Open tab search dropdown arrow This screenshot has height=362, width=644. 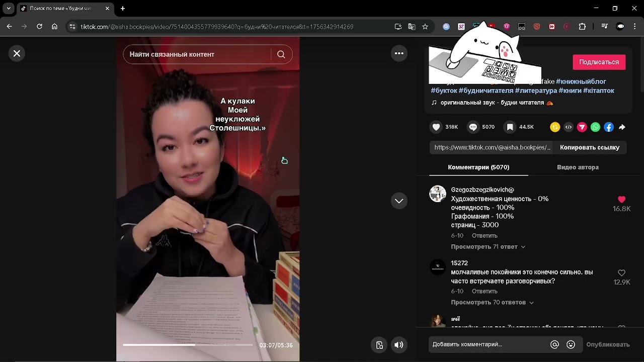click(9, 9)
